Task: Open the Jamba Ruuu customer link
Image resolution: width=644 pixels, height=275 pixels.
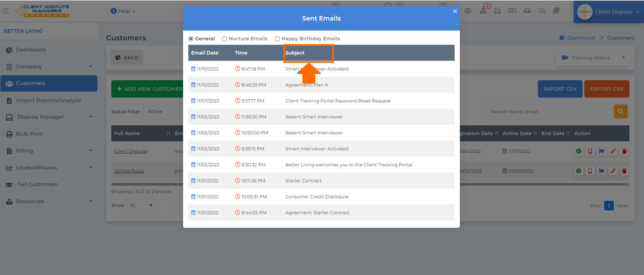Action: pyautogui.click(x=129, y=171)
